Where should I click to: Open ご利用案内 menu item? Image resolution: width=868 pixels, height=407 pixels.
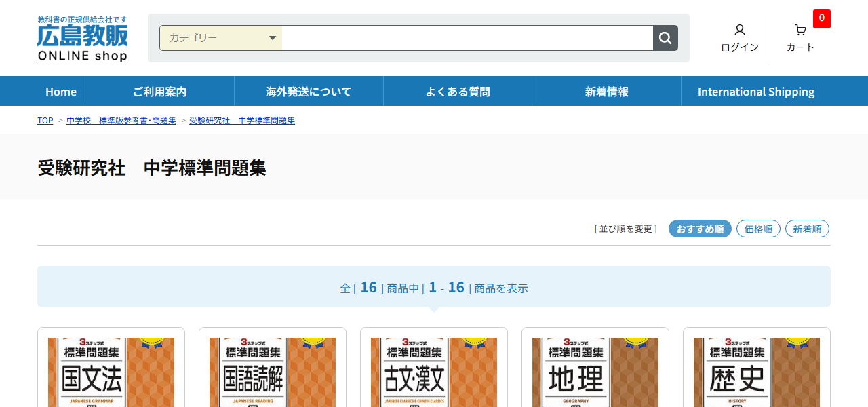coord(159,92)
